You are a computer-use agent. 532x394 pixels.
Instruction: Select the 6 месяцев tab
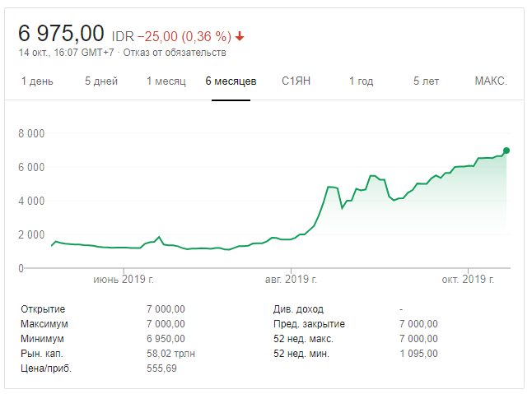pos(231,81)
